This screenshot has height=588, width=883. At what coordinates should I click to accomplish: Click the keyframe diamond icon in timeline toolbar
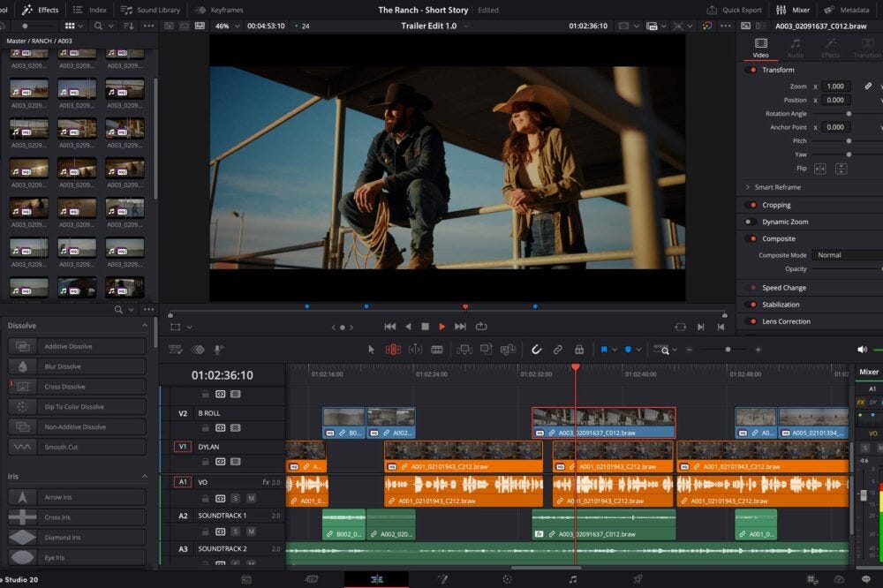pos(198,350)
